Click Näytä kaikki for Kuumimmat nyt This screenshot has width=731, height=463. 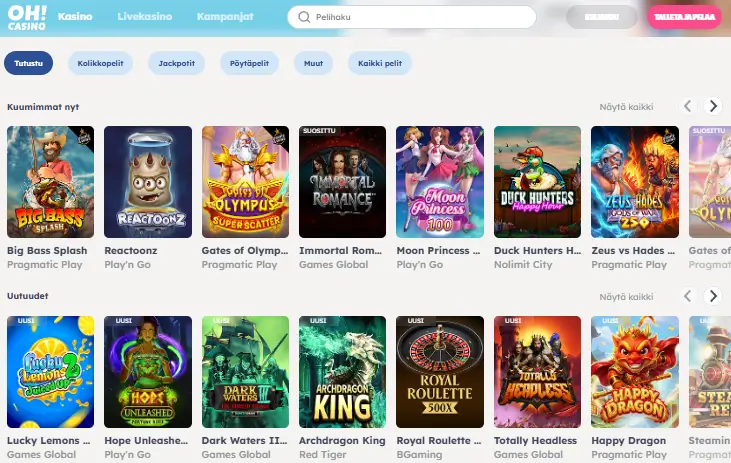[x=626, y=107]
